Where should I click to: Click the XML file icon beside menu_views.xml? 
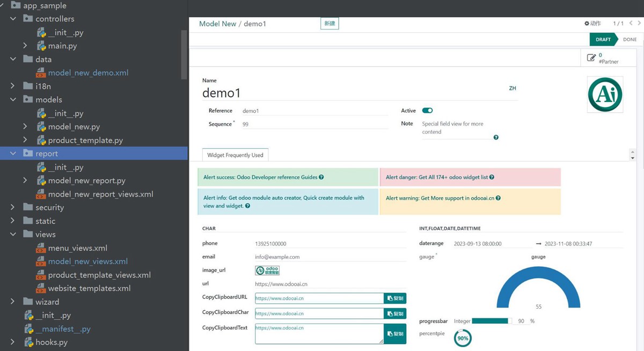[41, 247]
